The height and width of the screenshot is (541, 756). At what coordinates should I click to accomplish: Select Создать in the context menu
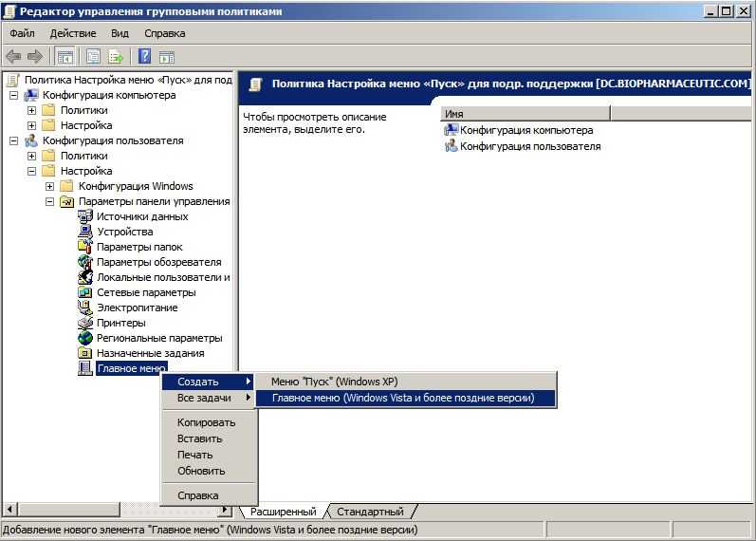[208, 382]
